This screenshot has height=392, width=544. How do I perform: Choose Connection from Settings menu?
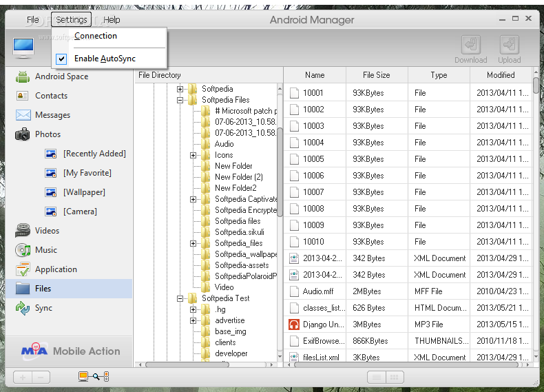[x=96, y=36]
